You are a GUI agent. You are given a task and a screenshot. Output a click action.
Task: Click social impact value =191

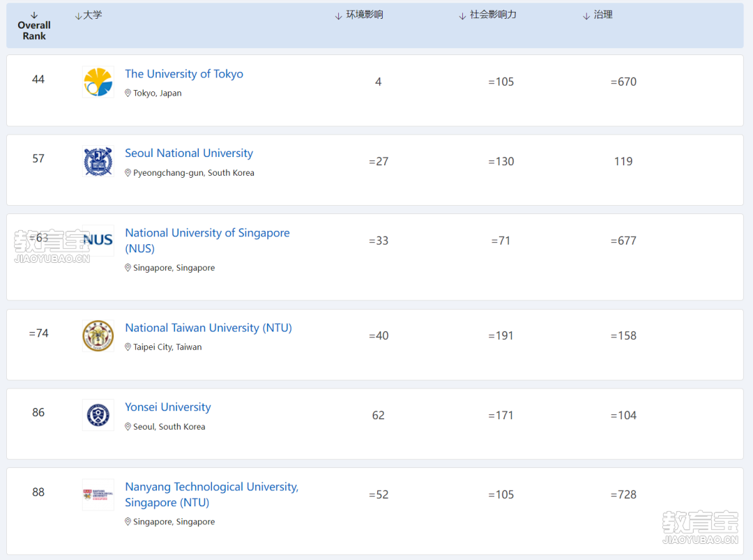501,335
